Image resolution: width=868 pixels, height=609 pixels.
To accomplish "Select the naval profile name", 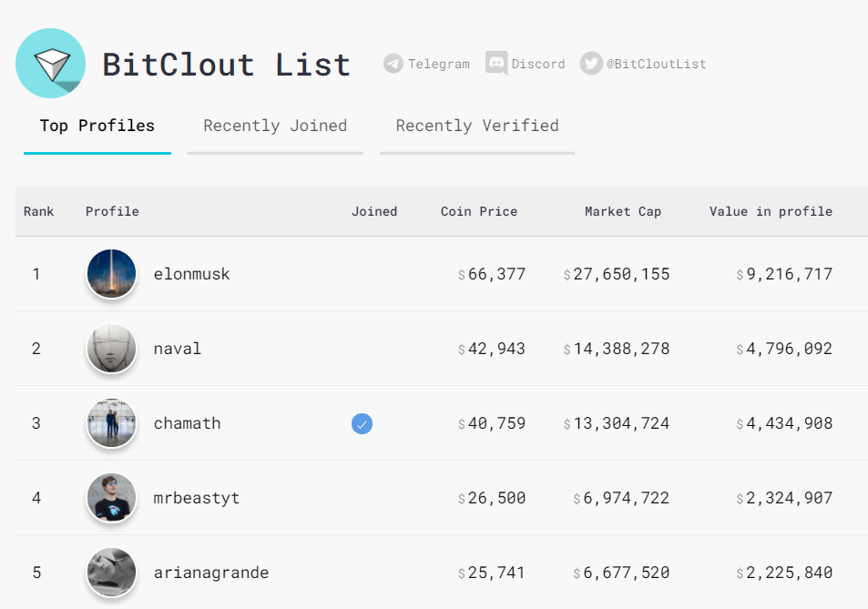I will [x=177, y=349].
